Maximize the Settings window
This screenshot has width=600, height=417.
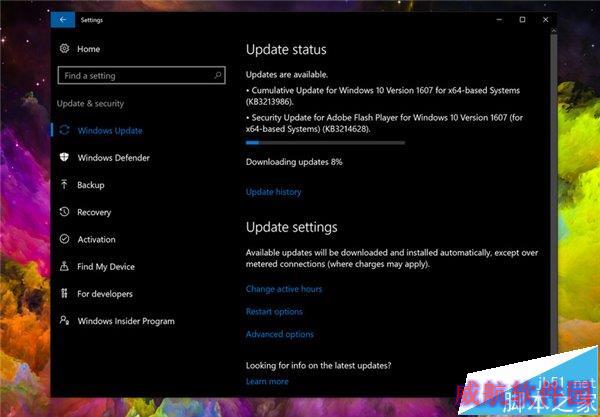click(522, 20)
